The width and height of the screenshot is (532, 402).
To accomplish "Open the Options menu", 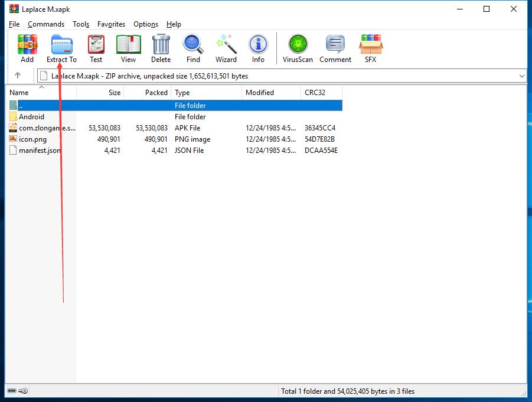I will (145, 24).
